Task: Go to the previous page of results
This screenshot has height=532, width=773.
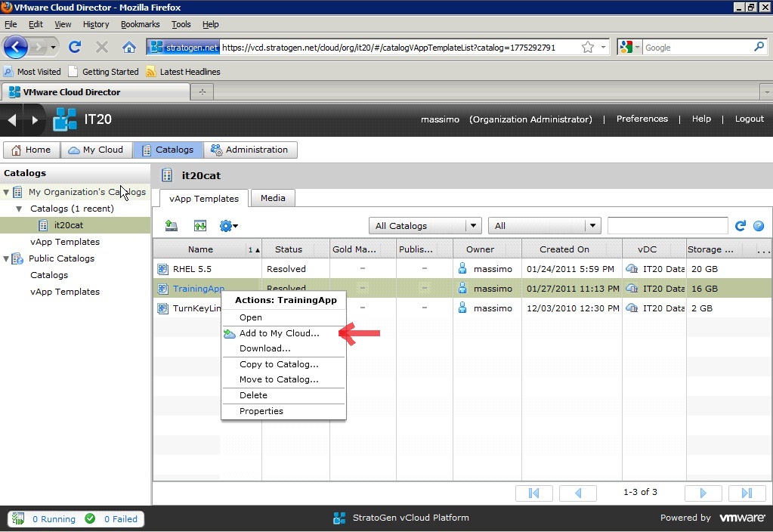Action: pyautogui.click(x=578, y=493)
